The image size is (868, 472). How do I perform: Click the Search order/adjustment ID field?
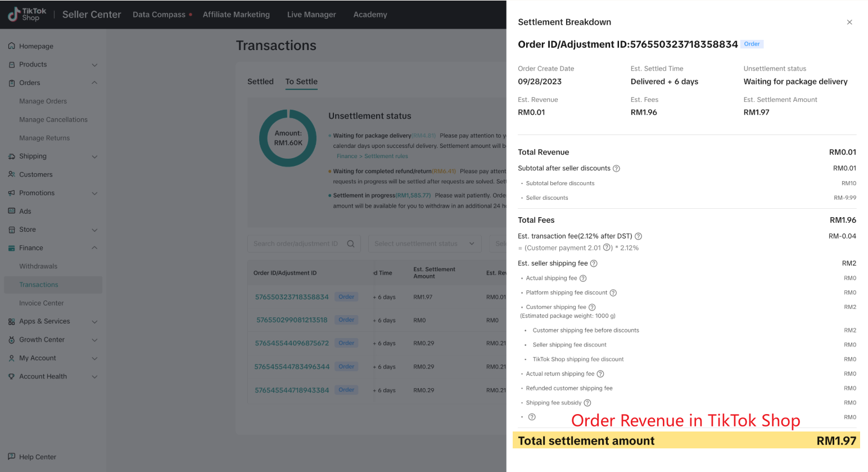304,244
